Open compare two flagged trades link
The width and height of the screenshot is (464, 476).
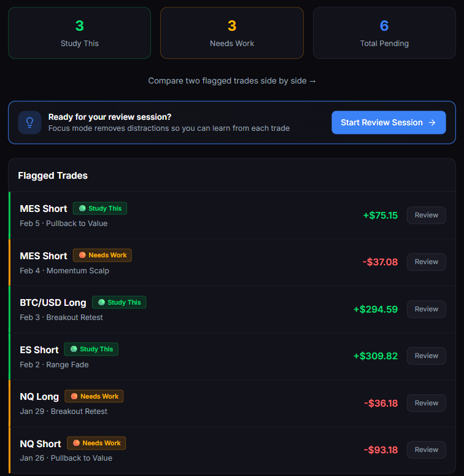pyautogui.click(x=232, y=80)
